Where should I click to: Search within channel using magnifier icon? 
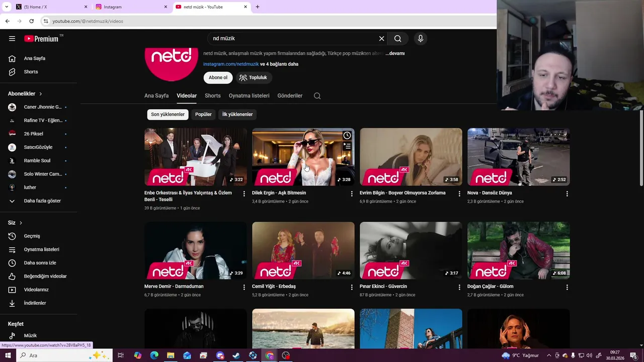pyautogui.click(x=317, y=96)
